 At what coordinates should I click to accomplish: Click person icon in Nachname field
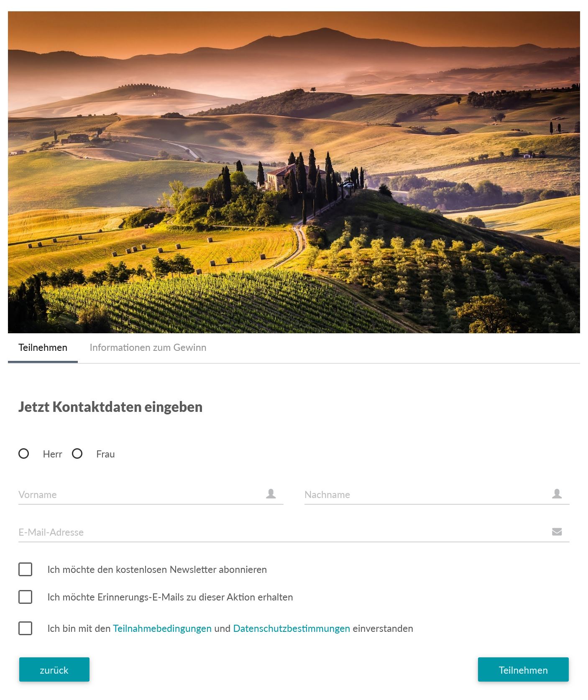point(557,494)
